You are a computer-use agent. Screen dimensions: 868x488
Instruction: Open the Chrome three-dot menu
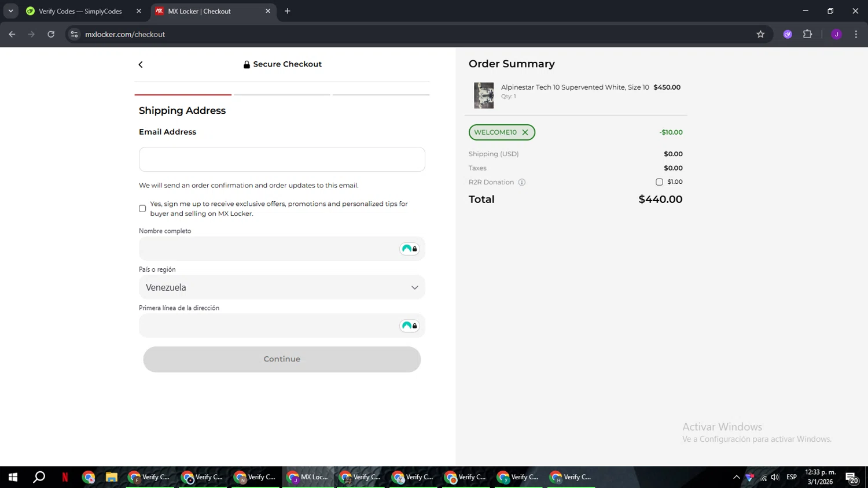coord(856,35)
